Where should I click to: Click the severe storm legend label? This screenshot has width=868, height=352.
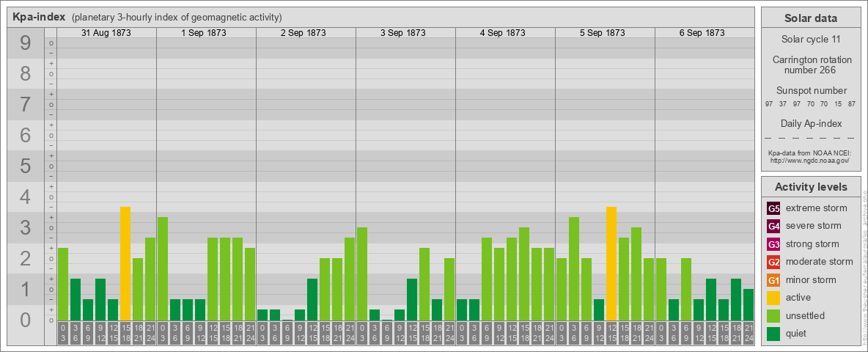coord(814,227)
